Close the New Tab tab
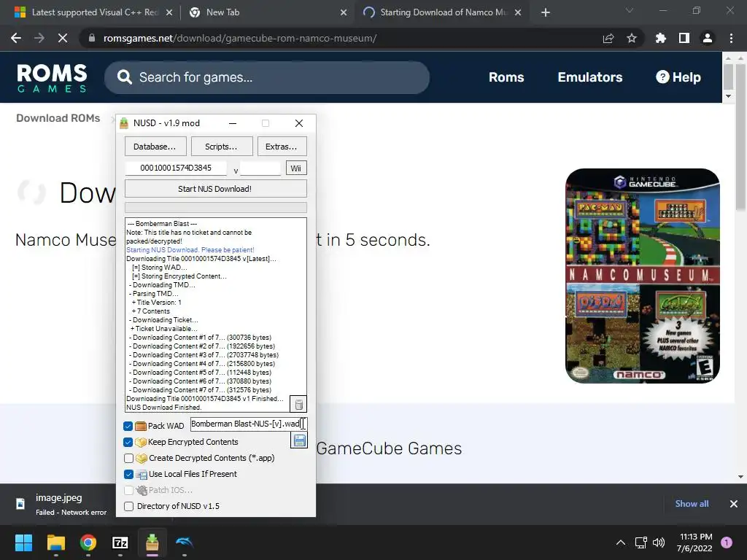This screenshot has height=560, width=747. coord(344,12)
